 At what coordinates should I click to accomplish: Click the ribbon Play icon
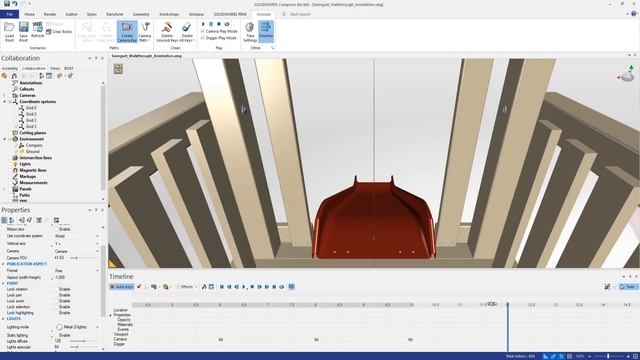[203, 24]
